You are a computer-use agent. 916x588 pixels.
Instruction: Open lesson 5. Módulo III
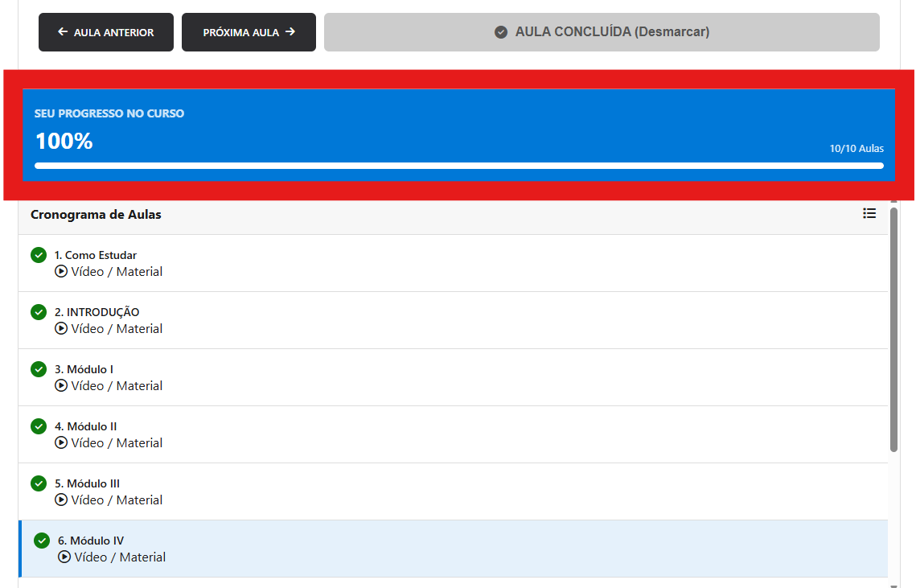454,491
